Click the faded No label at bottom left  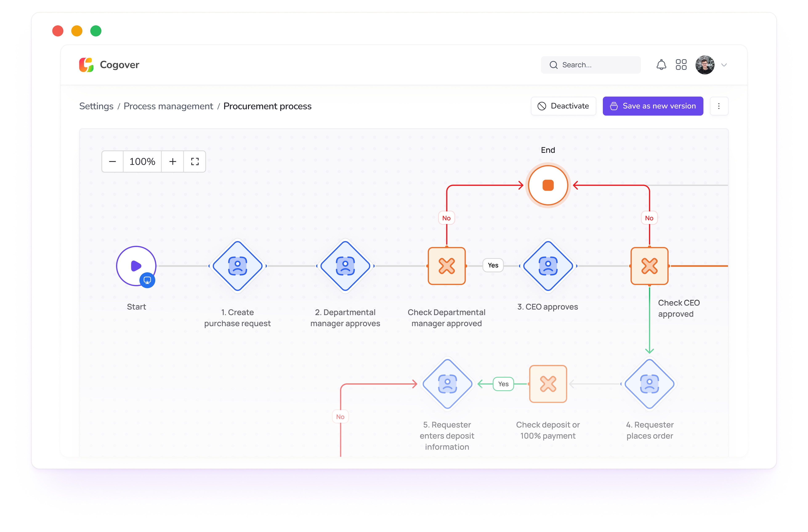click(340, 417)
